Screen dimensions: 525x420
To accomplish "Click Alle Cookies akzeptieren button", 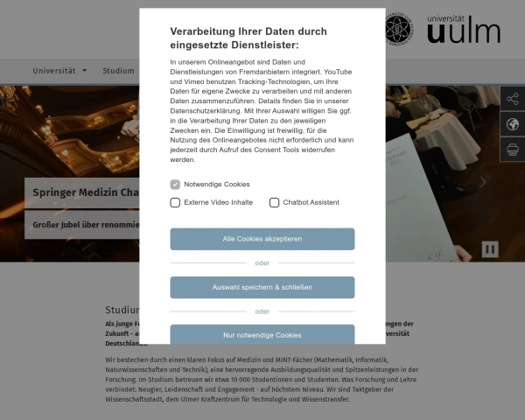I will (x=262, y=239).
